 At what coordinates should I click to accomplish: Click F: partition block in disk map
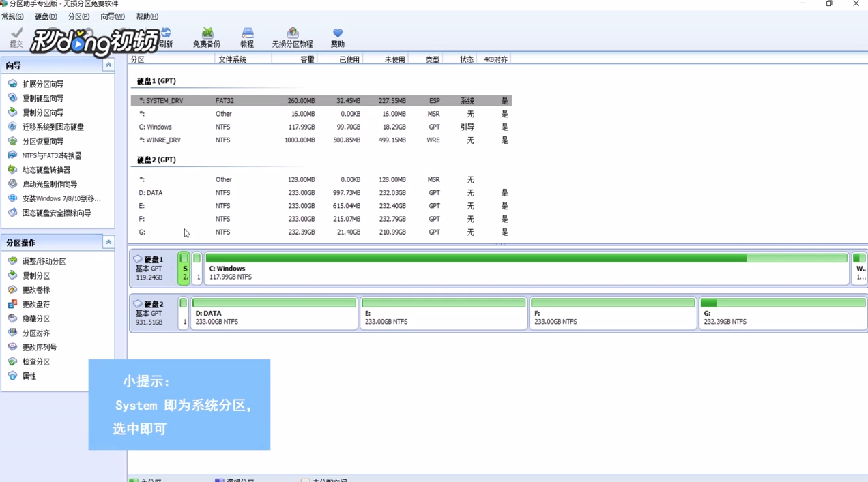[613, 312]
